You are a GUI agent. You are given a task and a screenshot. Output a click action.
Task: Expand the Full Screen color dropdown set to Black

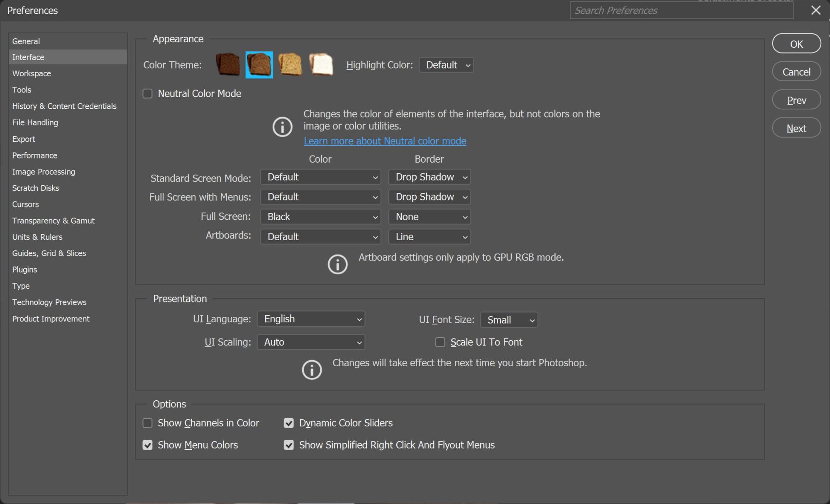tap(321, 217)
